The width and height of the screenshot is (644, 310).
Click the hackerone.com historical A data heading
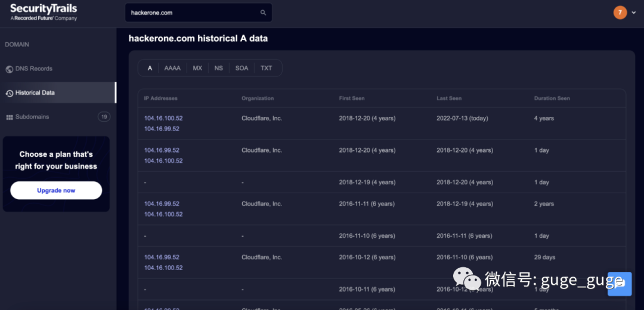198,39
